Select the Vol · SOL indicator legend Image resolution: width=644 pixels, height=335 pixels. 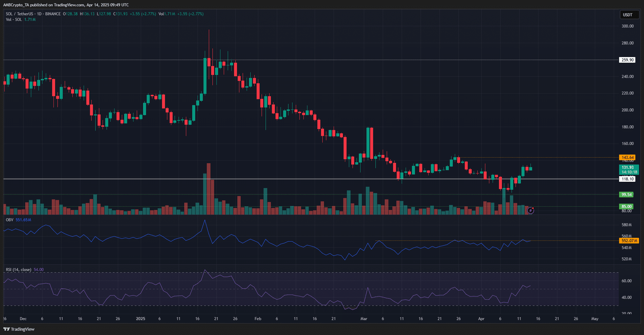click(14, 19)
